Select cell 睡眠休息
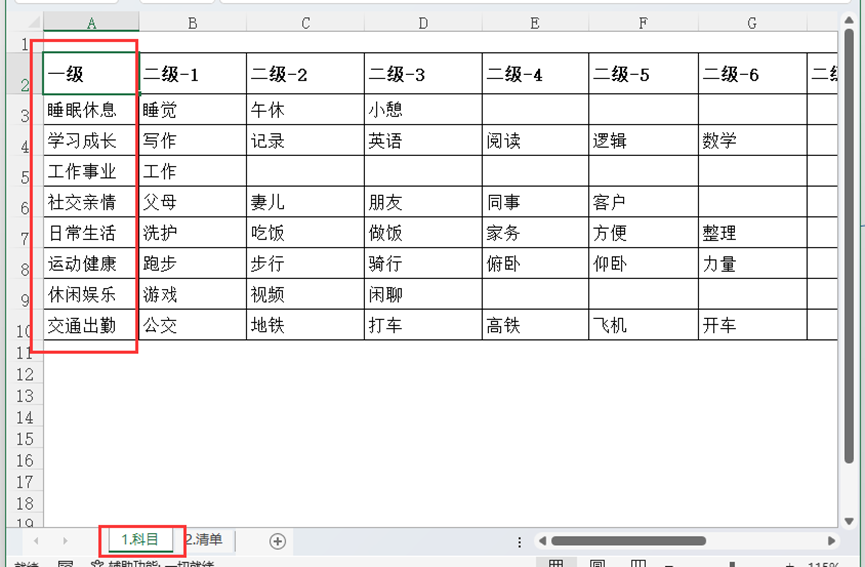 pyautogui.click(x=91, y=109)
